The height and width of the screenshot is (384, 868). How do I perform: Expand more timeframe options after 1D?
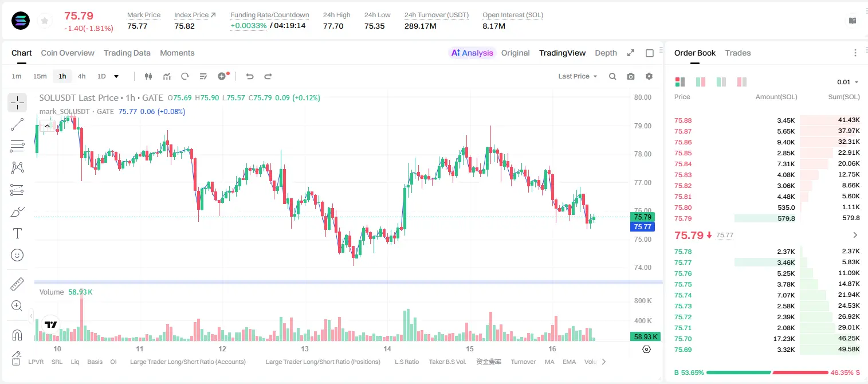pos(116,76)
